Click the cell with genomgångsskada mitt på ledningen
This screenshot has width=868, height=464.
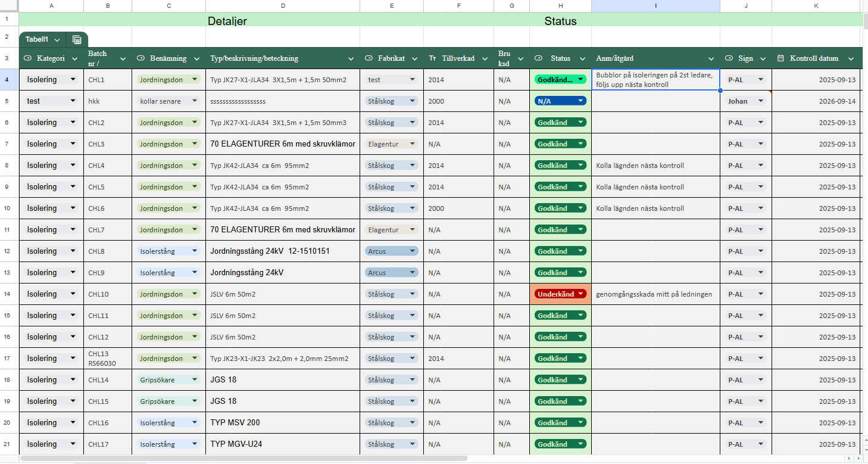click(x=655, y=294)
